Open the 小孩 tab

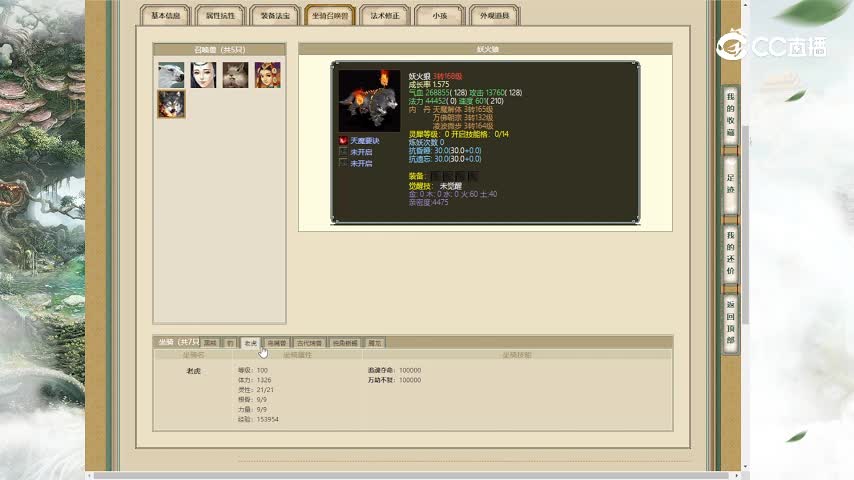[440, 15]
